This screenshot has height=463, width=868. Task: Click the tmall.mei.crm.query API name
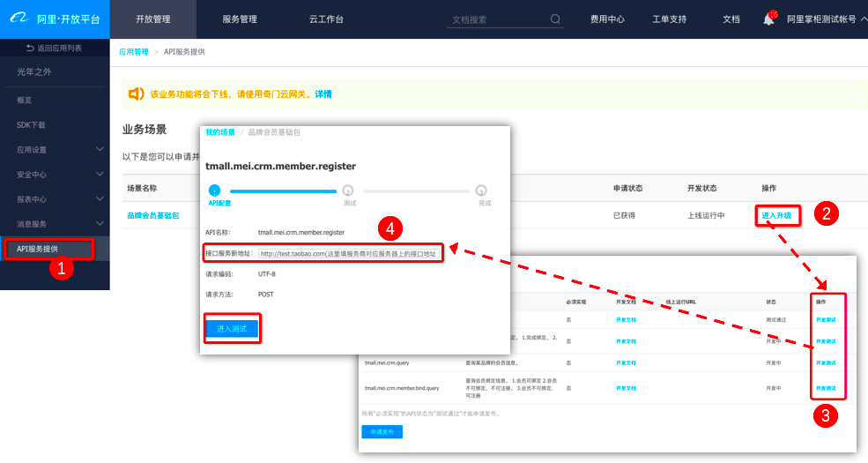[387, 363]
